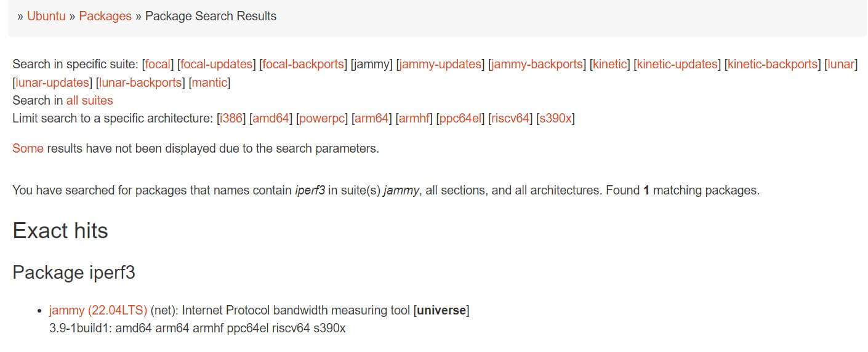The image size is (868, 352).
Task: Filter results by arm64 architecture
Action: pyautogui.click(x=371, y=118)
